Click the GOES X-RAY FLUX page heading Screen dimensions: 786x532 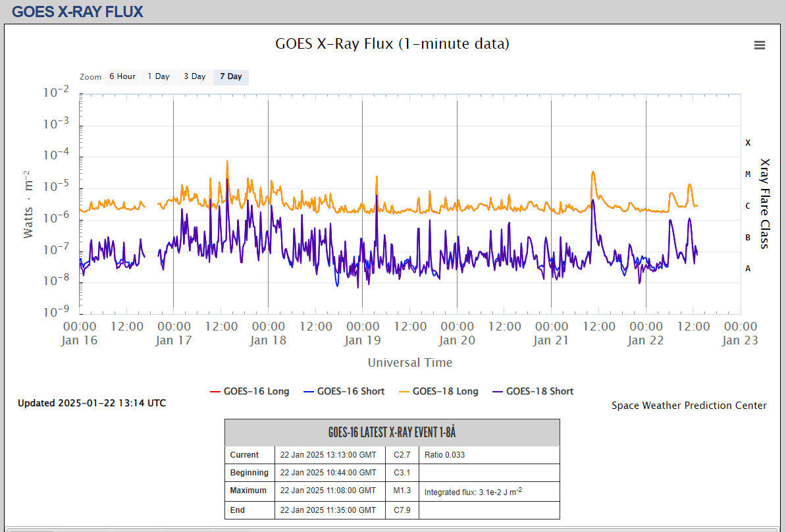(77, 11)
